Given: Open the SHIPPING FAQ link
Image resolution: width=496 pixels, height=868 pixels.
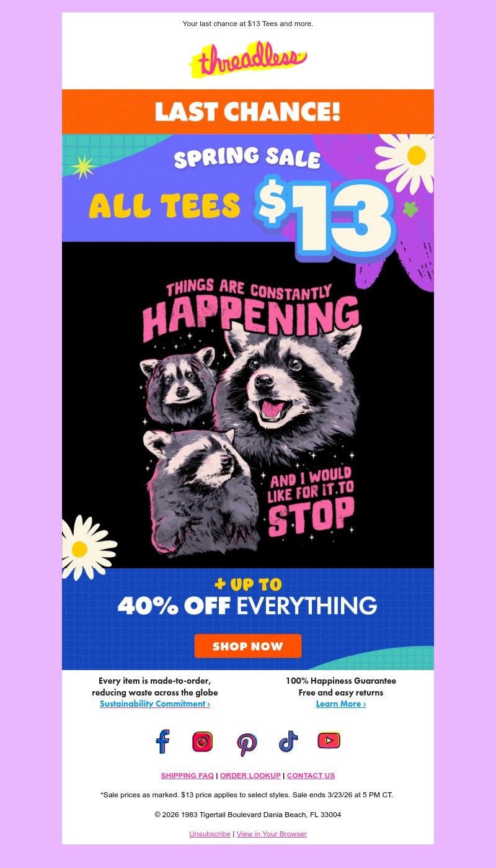Looking at the screenshot, I should [187, 776].
